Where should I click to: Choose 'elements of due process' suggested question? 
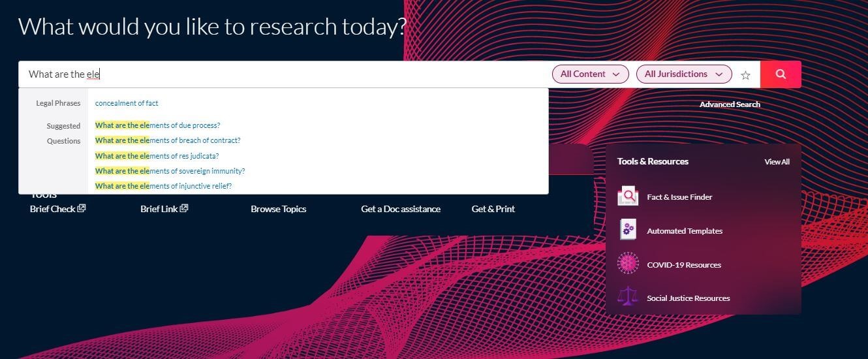coord(157,125)
